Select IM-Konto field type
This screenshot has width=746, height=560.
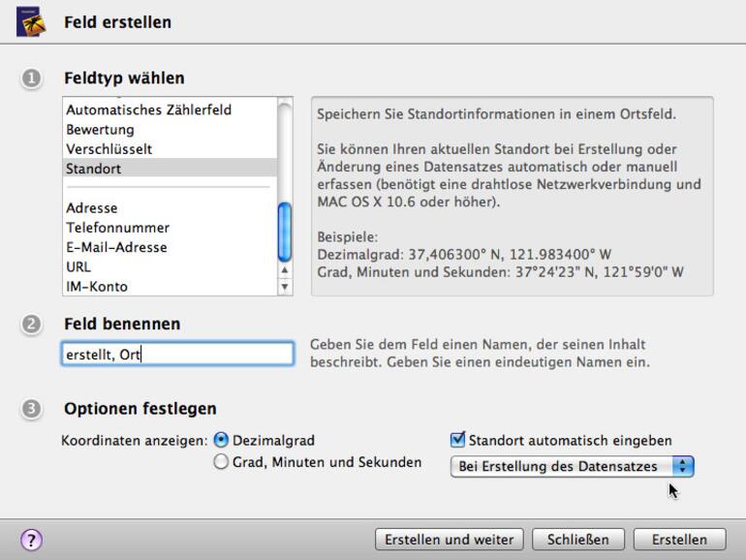click(x=170, y=287)
